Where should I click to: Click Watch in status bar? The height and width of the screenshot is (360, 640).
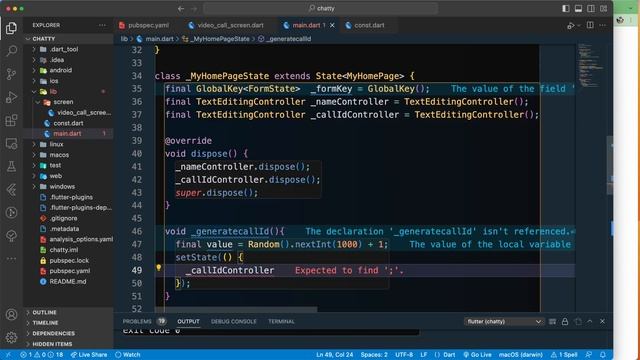point(128,355)
